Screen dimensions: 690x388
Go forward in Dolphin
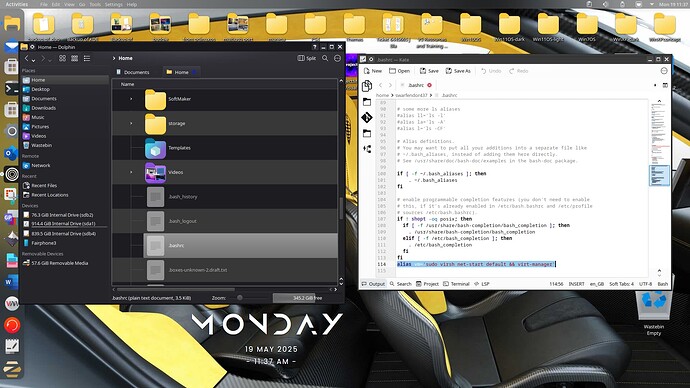click(43, 58)
